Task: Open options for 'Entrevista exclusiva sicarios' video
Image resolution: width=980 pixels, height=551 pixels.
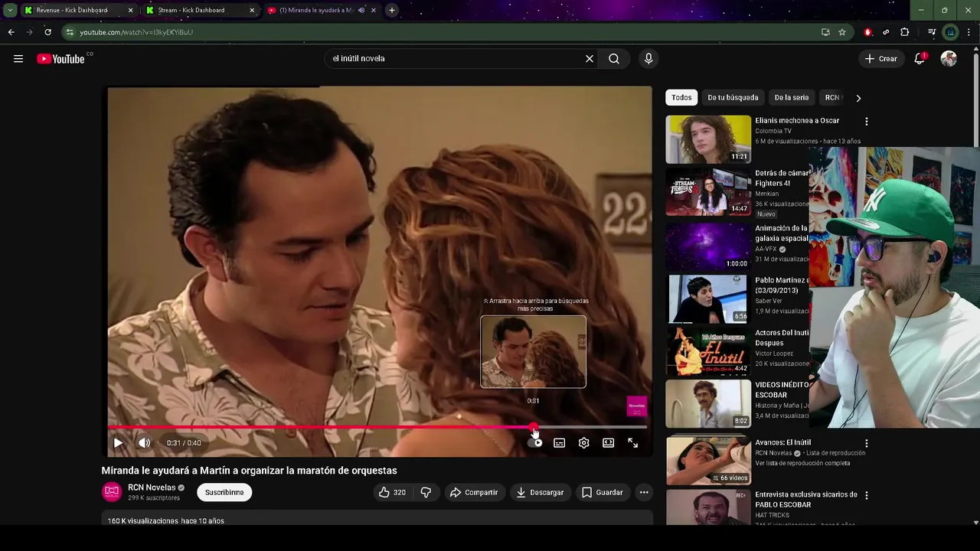Action: [867, 496]
